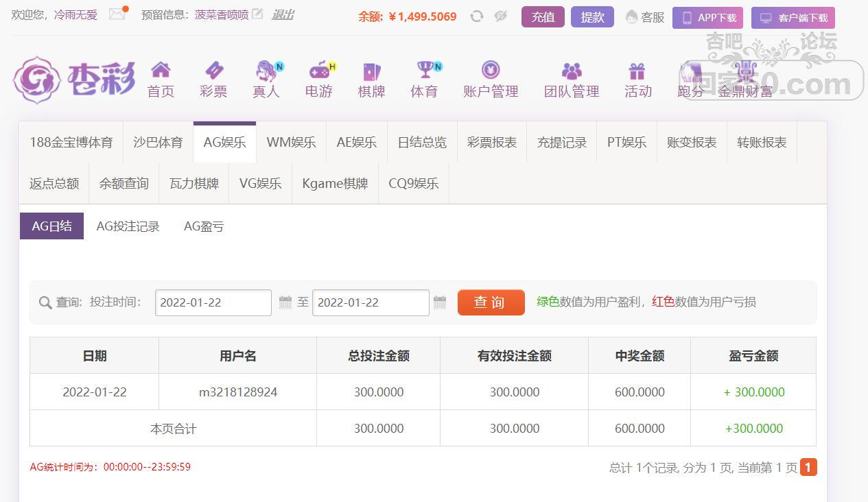Click the 客户端下载 button
This screenshot has height=502, width=868.
pyautogui.click(x=793, y=18)
